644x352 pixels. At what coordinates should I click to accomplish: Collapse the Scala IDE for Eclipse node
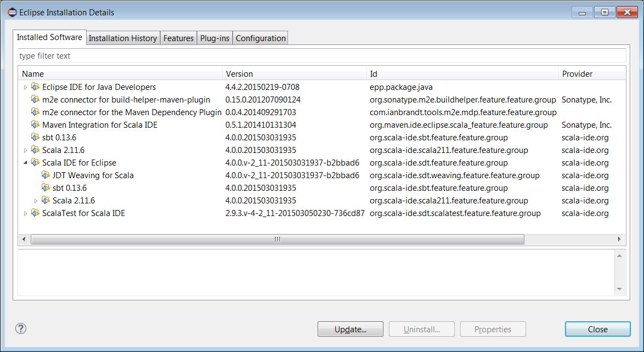25,163
